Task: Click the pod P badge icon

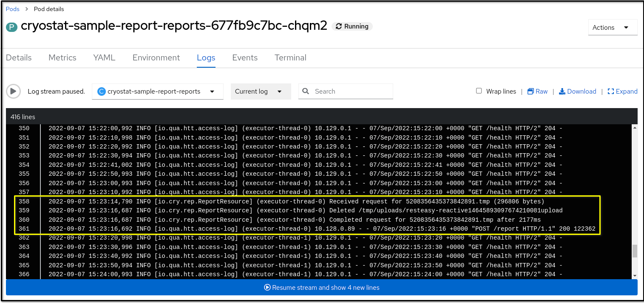Action: tap(11, 26)
